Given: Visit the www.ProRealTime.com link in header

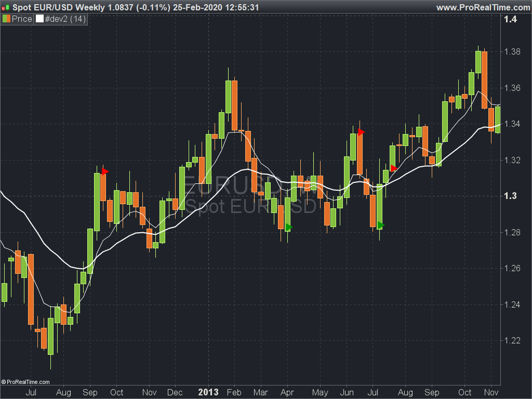Looking at the screenshot, I should (x=483, y=7).
